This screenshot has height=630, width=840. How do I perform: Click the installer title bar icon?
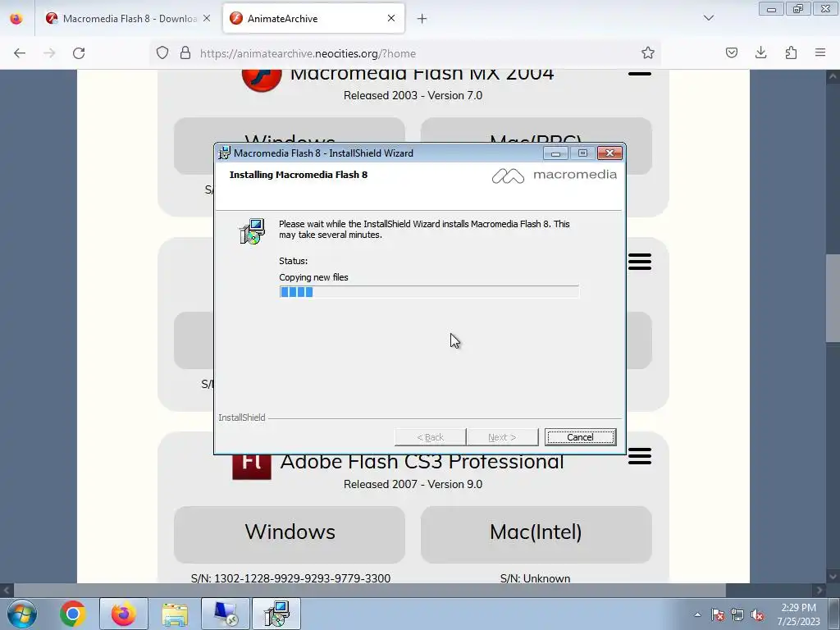(225, 153)
